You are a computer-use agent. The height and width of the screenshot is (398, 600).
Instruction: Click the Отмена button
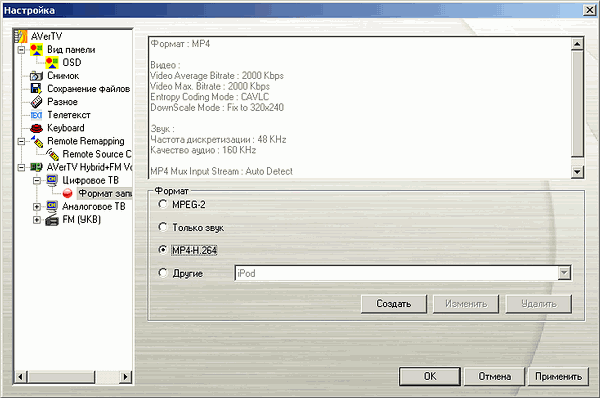[494, 377]
